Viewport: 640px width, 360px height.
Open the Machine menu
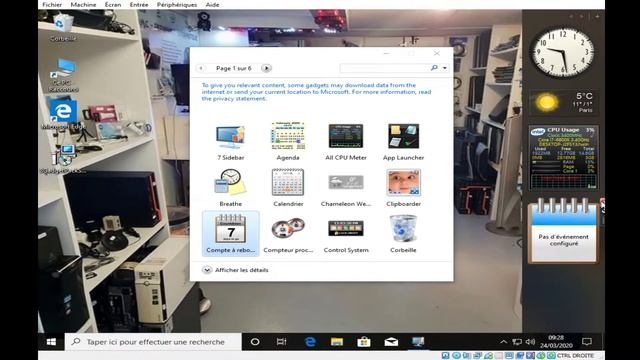point(83,4)
